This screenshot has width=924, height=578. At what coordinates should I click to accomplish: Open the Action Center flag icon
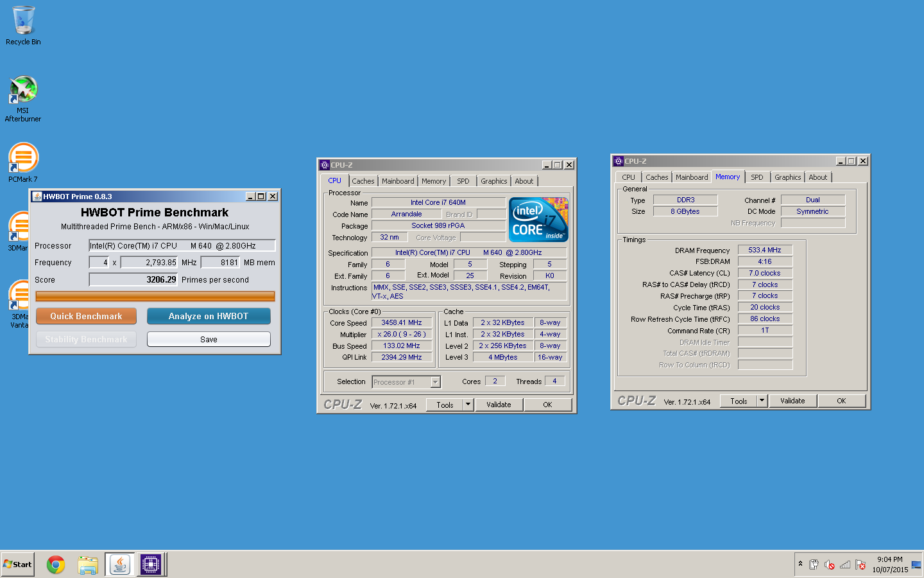tap(860, 565)
